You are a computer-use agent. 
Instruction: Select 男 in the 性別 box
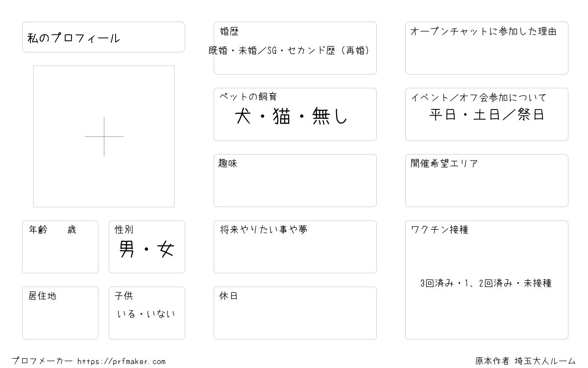[x=126, y=250]
